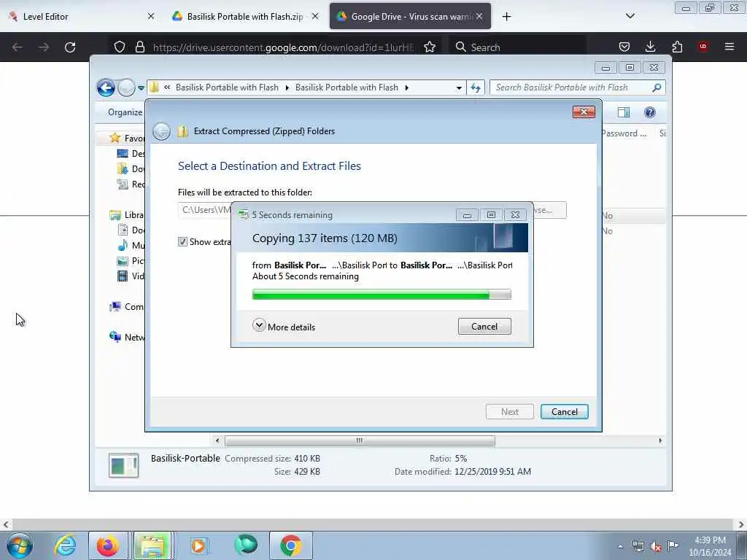The height and width of the screenshot is (560, 747).
Task: Refresh the Explorer folder view
Action: coord(476,87)
